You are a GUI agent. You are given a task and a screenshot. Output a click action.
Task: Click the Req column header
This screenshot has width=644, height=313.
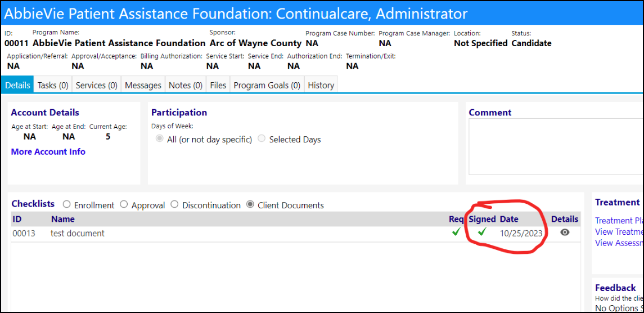tap(456, 219)
